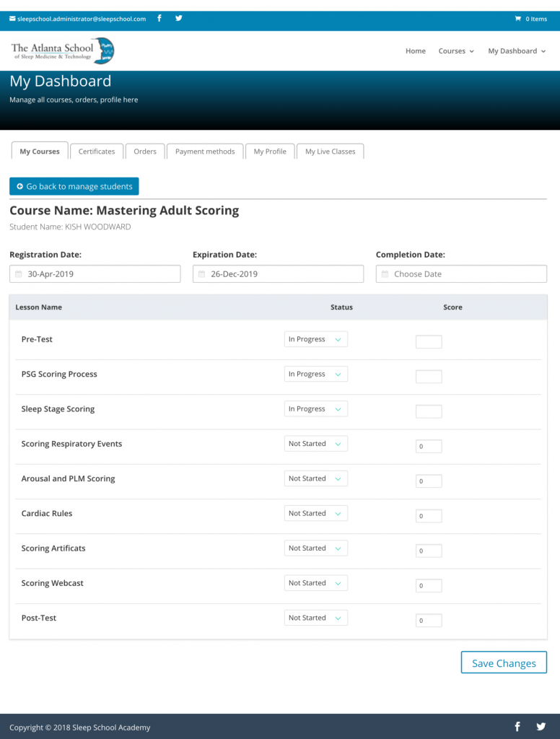Click the Home navigation link
The height and width of the screenshot is (739, 560).
tap(416, 51)
